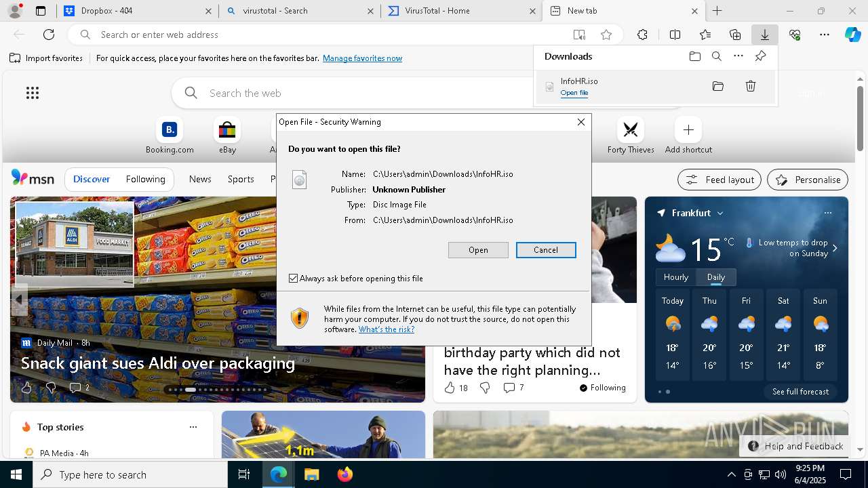Click Open in Security Warning dialog
This screenshot has width=868, height=488.
(478, 250)
